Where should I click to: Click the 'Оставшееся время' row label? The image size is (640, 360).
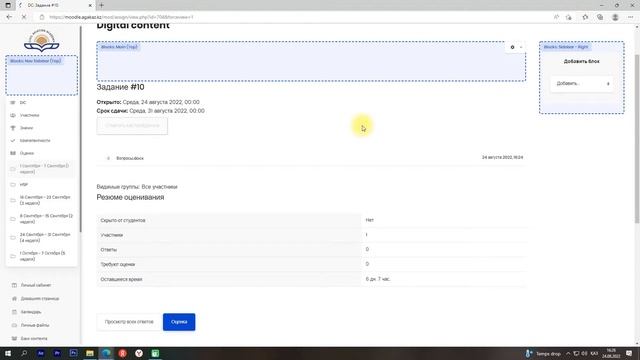[121, 280]
